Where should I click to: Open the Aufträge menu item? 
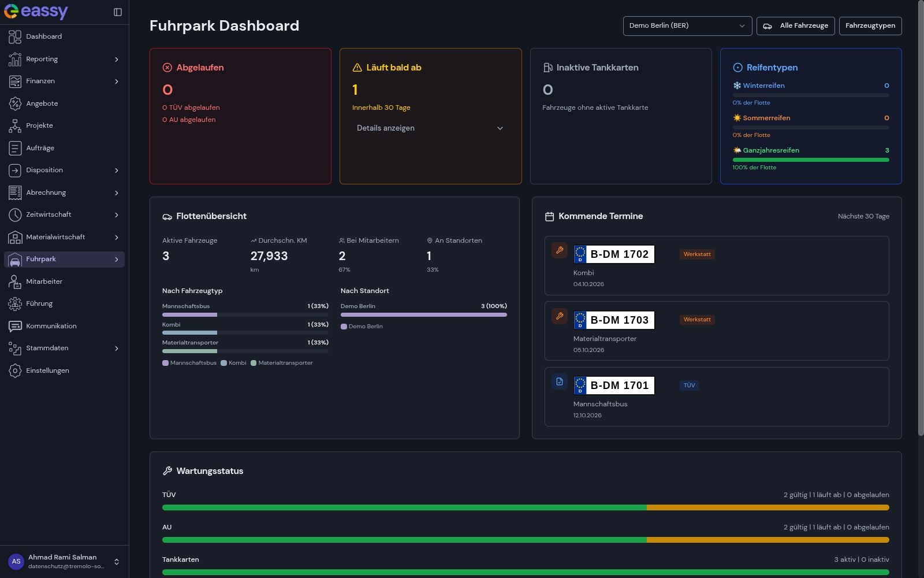point(64,148)
